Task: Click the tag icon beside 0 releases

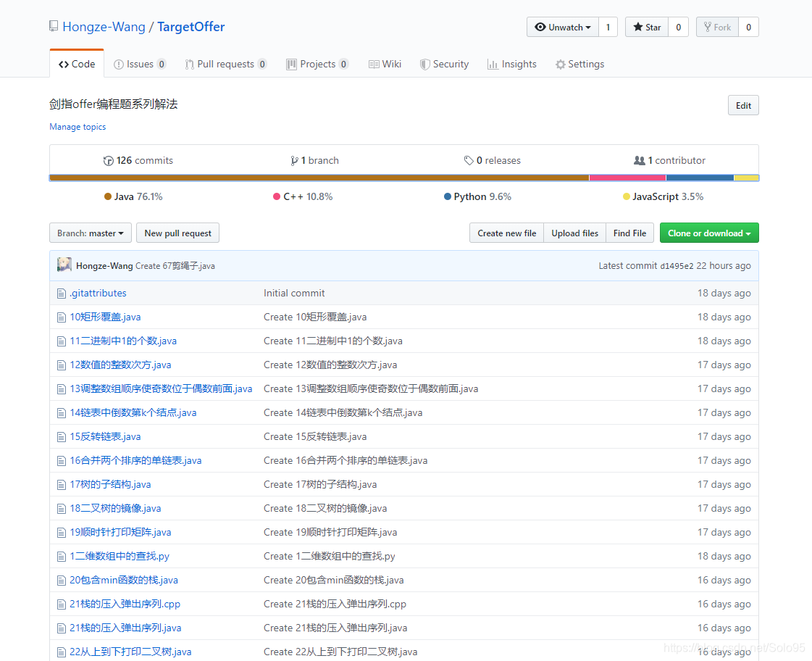Action: coord(469,161)
